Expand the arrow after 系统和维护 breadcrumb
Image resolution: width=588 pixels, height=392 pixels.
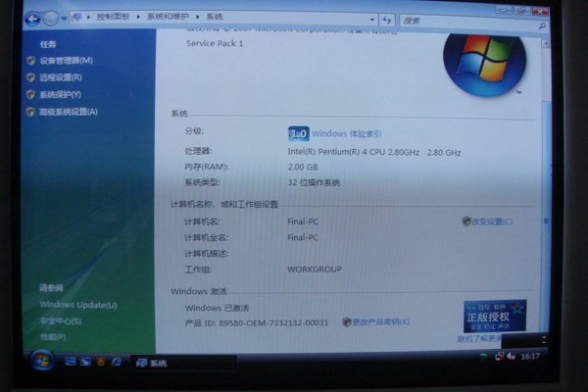[197, 17]
